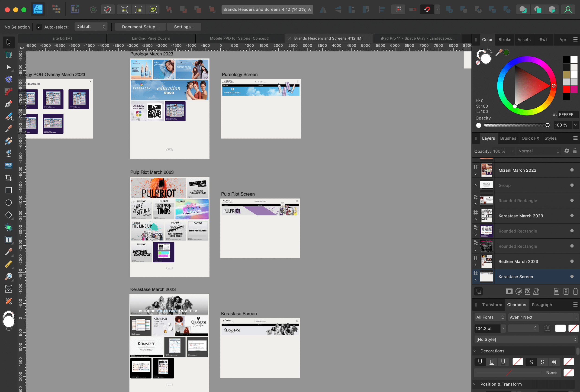
Task: Delete layer with the trash icon
Action: click(x=575, y=291)
